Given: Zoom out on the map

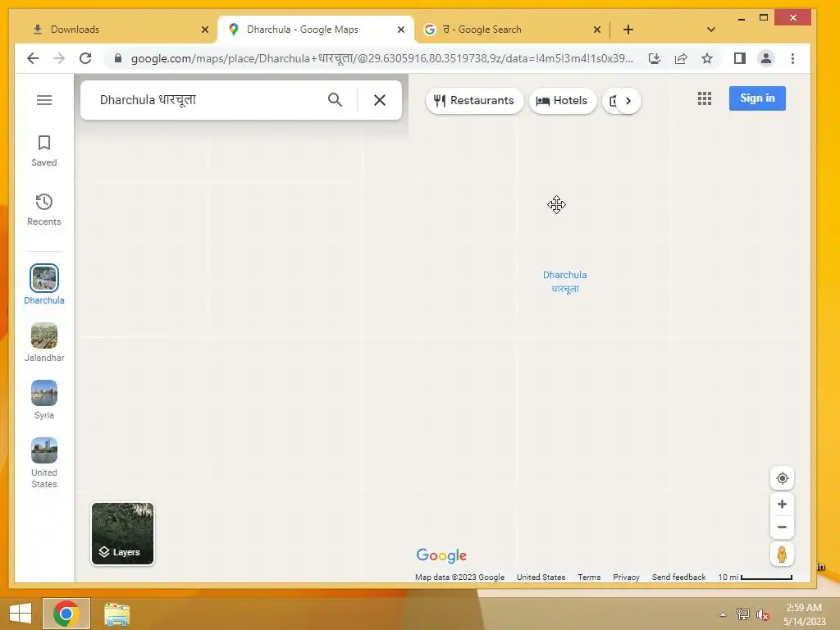Looking at the screenshot, I should [x=782, y=527].
